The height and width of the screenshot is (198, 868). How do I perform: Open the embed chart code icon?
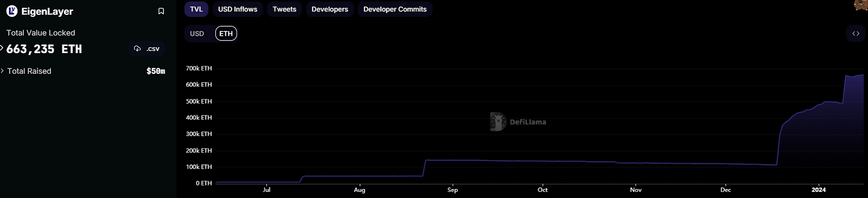[856, 34]
